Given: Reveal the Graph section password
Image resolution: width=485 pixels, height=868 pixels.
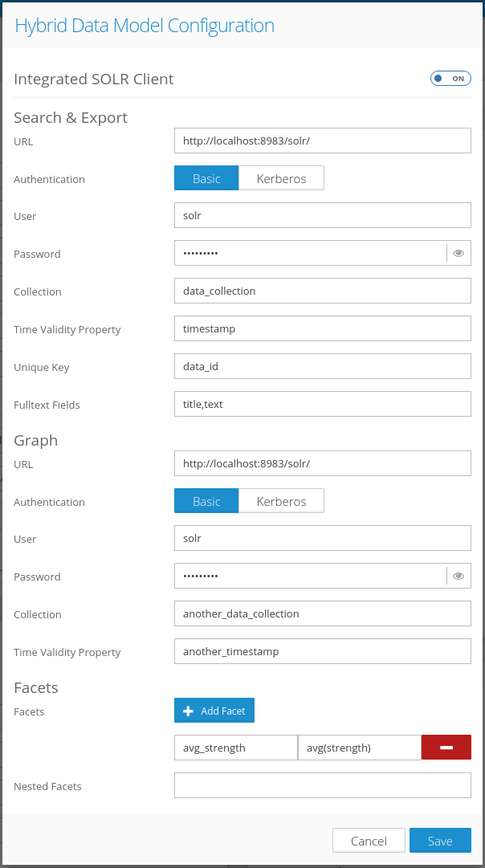Looking at the screenshot, I should (x=459, y=576).
